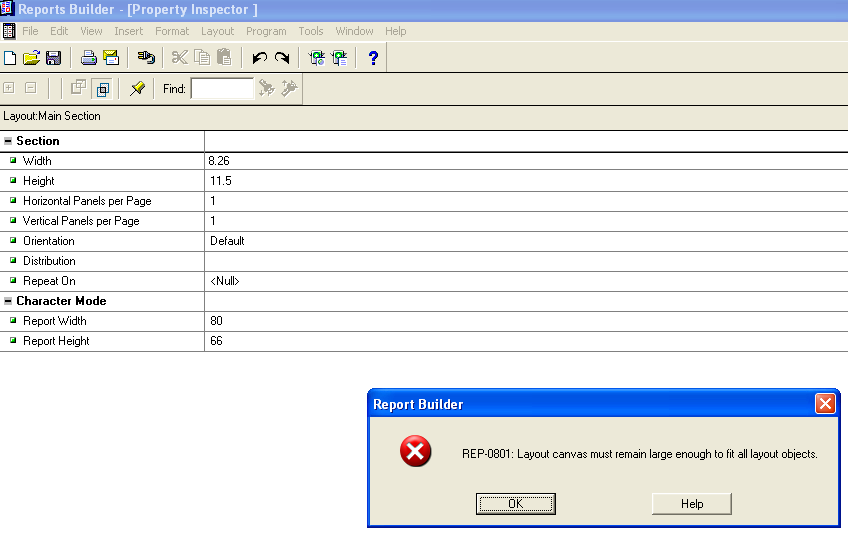This screenshot has width=848, height=545.
Task: Select the Height property label
Action: [38, 181]
